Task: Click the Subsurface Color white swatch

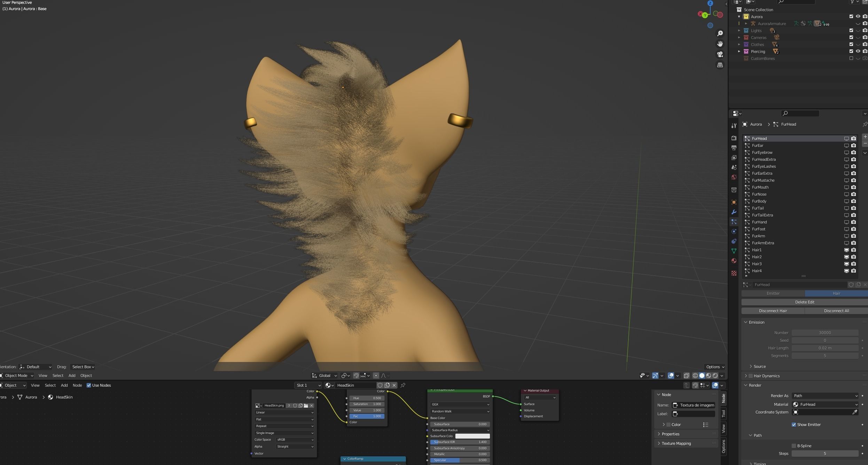Action: pyautogui.click(x=472, y=436)
